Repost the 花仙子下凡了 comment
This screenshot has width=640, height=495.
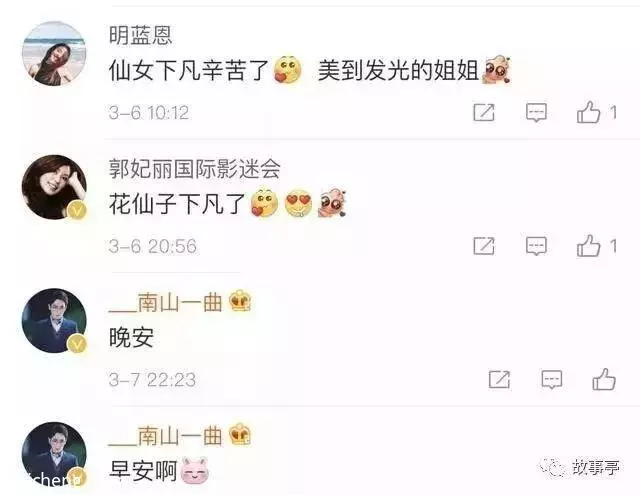click(484, 246)
